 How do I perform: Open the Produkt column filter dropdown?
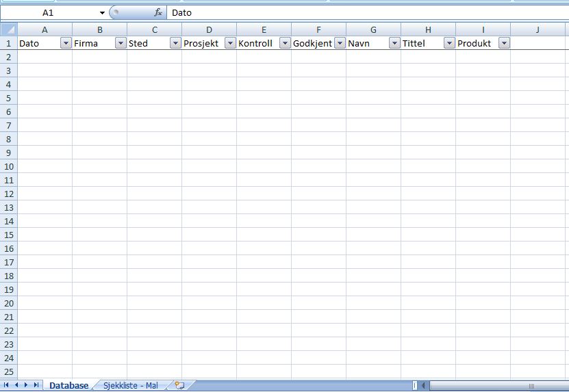pyautogui.click(x=504, y=43)
